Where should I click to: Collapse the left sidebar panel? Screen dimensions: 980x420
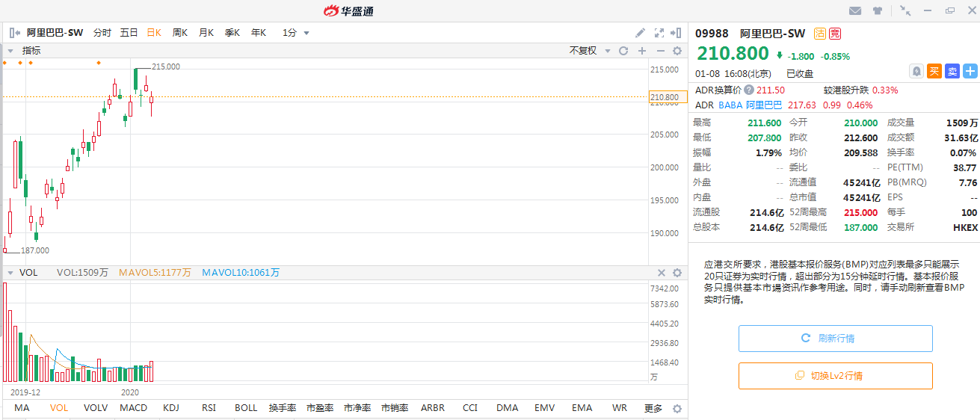click(14, 33)
